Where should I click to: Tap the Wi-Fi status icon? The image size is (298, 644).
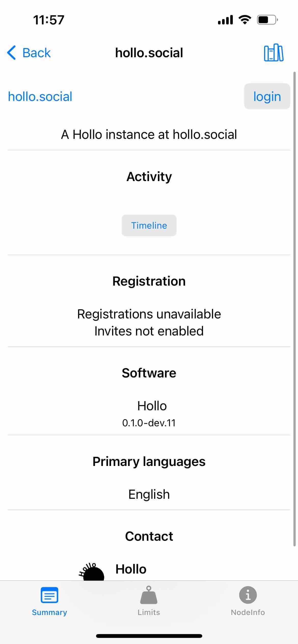(x=245, y=20)
